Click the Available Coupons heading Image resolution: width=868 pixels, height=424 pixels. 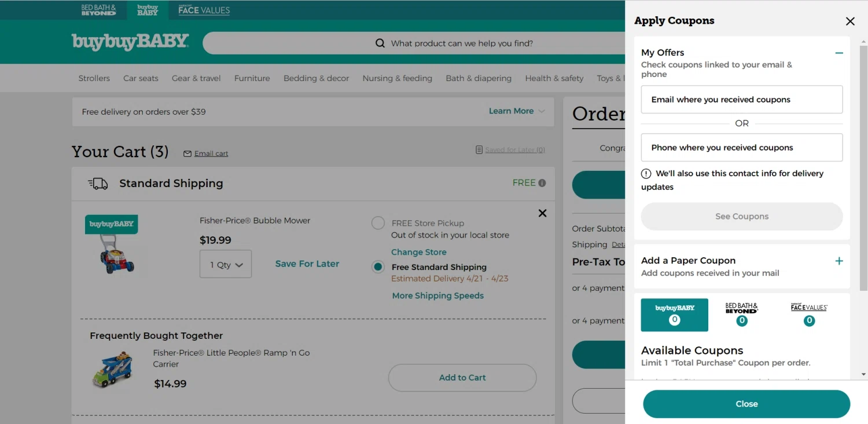692,350
